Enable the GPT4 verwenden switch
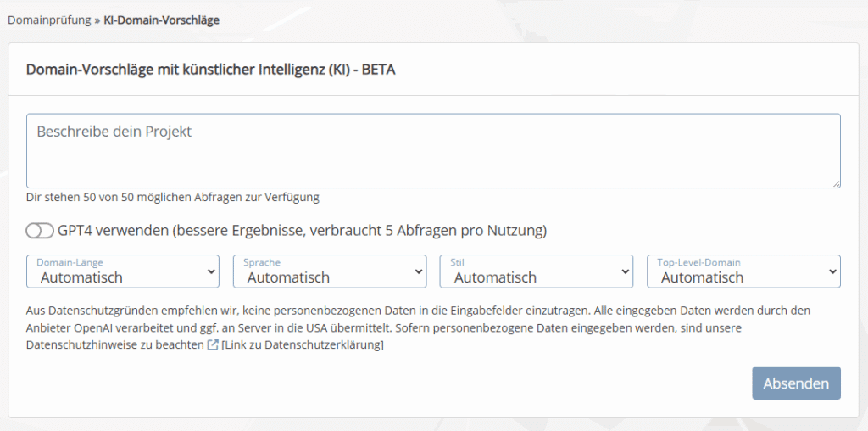868x431 pixels. [x=40, y=231]
